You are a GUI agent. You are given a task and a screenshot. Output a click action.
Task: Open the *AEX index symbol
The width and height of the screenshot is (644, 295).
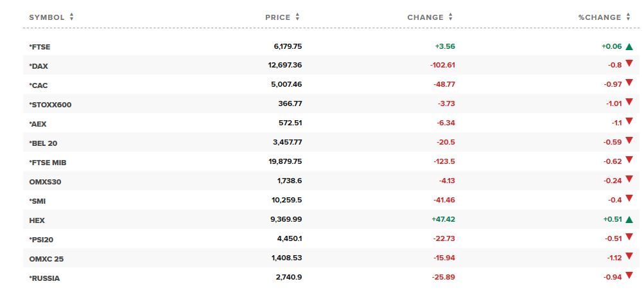coord(38,124)
